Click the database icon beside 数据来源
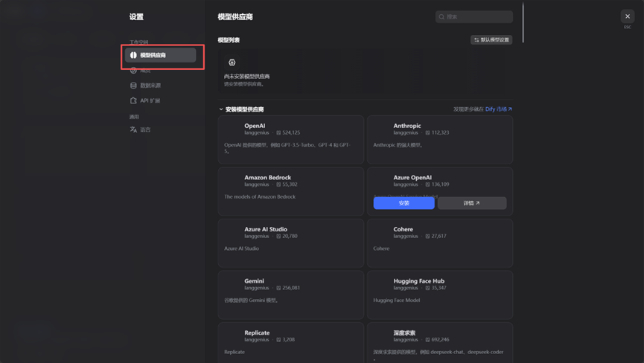Viewport: 644px width, 363px height. (x=133, y=86)
